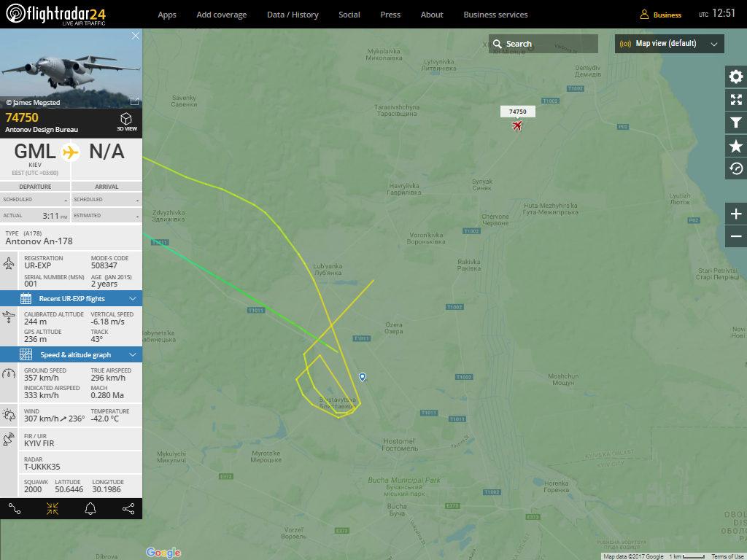Share flight using share icon

pos(128,509)
